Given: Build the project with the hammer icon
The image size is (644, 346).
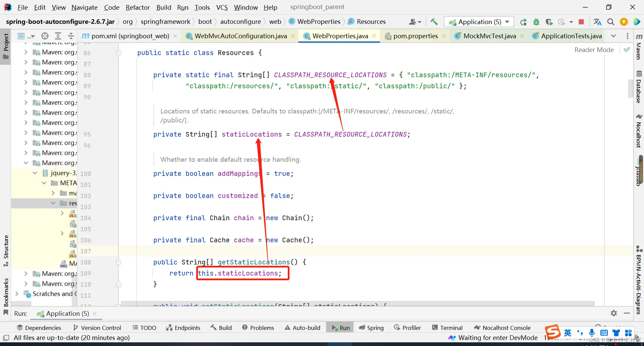Looking at the screenshot, I should [x=434, y=22].
